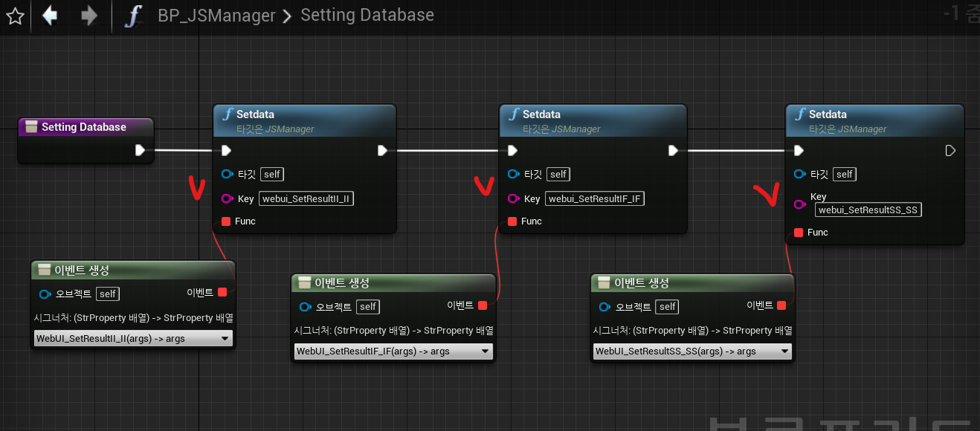Open WebUI_SetResultII_II signature dropdown

pyautogui.click(x=133, y=339)
